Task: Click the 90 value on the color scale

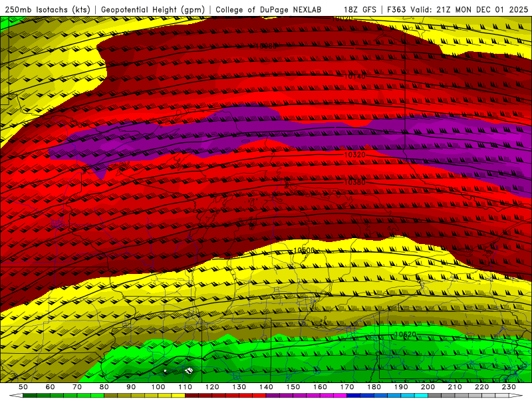Action: tap(131, 387)
